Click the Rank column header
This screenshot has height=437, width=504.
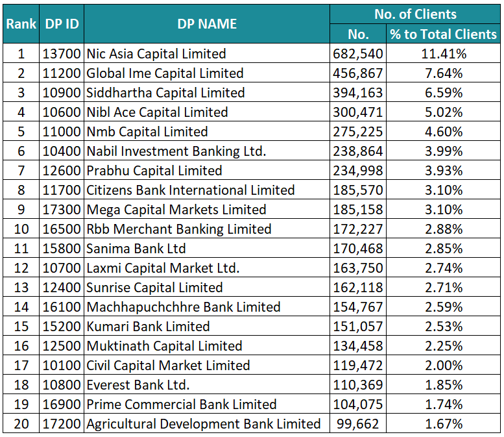click(21, 24)
